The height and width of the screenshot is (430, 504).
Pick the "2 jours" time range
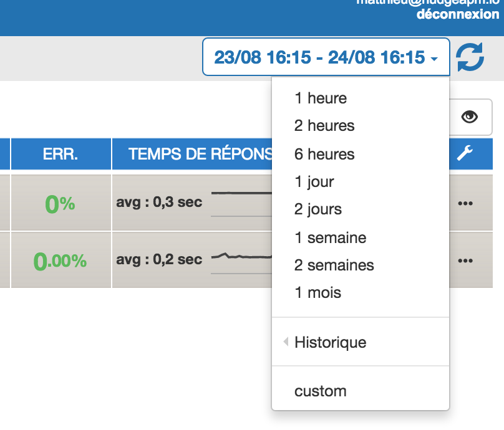[318, 209]
